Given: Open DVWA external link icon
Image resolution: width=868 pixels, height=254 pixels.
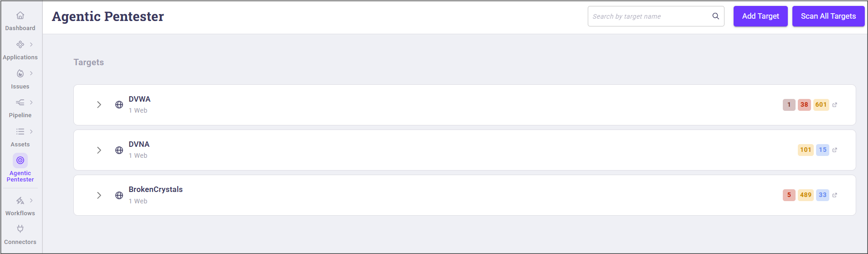Looking at the screenshot, I should point(835,105).
